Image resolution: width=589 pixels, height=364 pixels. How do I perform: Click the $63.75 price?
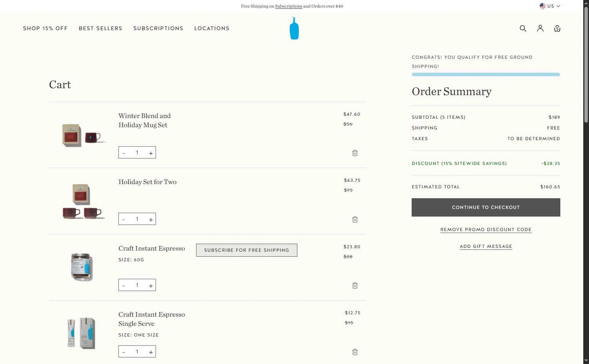[352, 180]
